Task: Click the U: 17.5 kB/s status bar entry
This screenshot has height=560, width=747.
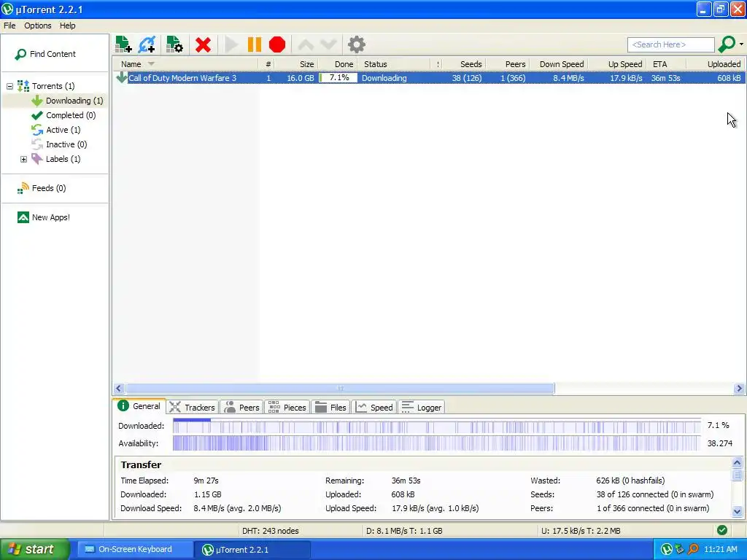Action: pyautogui.click(x=581, y=531)
